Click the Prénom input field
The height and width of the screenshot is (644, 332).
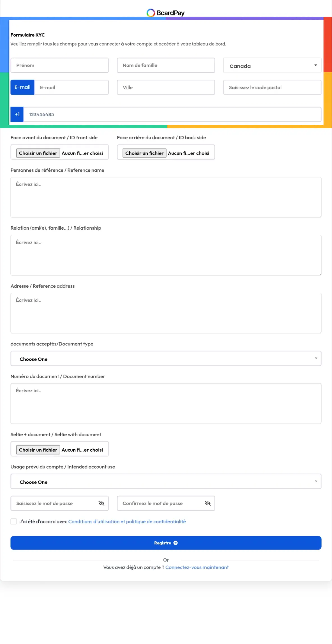pos(59,65)
